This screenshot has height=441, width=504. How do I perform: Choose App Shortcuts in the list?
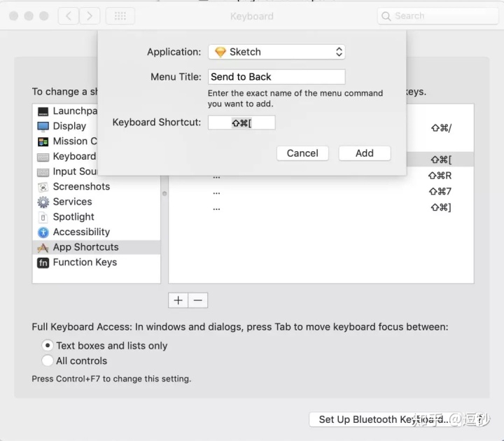97,247
